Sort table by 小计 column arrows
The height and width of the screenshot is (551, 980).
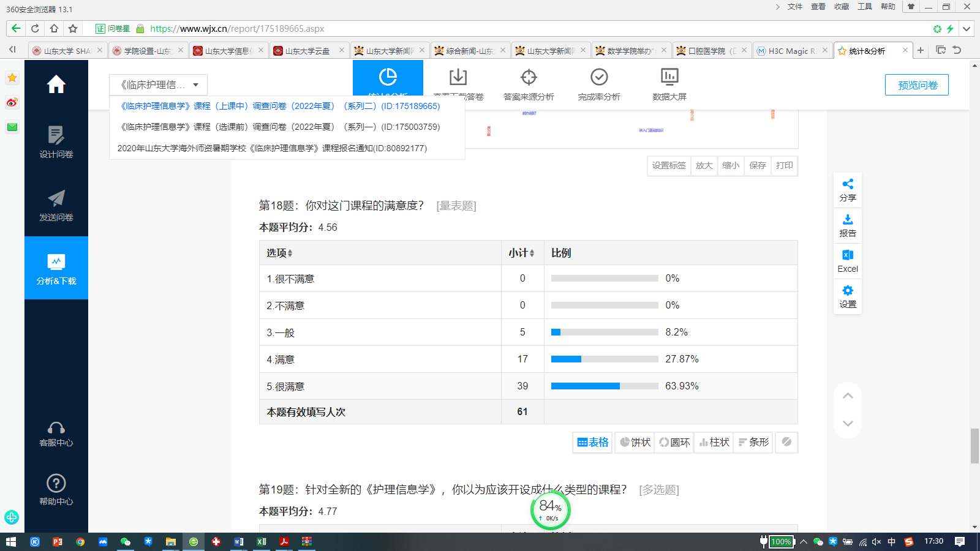pyautogui.click(x=532, y=253)
